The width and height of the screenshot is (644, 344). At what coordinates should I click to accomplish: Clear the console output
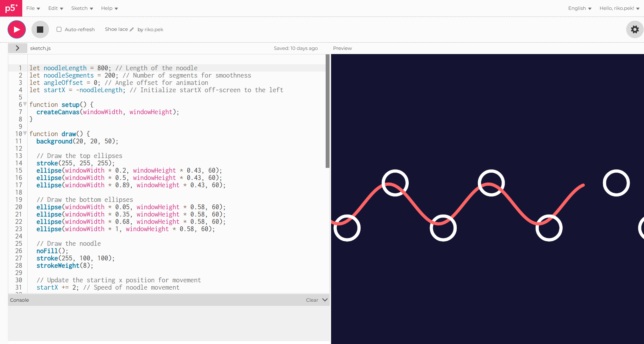312,300
